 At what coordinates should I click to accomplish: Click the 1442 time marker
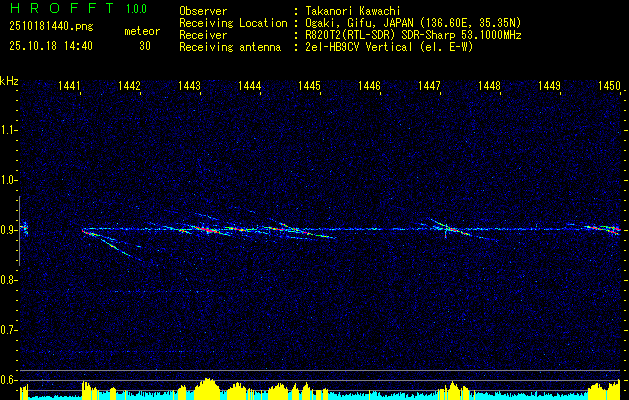pos(129,85)
